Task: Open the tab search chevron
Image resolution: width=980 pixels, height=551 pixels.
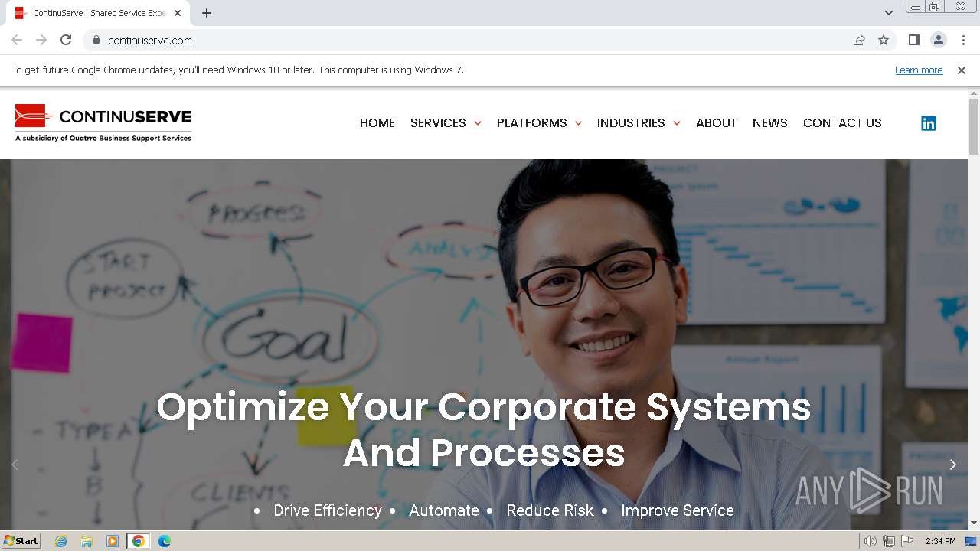Action: click(889, 13)
